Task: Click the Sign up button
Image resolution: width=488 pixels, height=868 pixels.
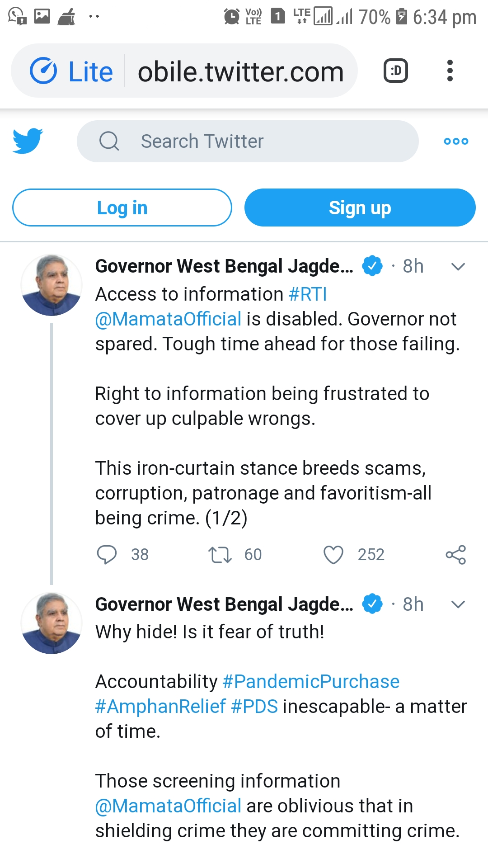Action: (x=360, y=208)
